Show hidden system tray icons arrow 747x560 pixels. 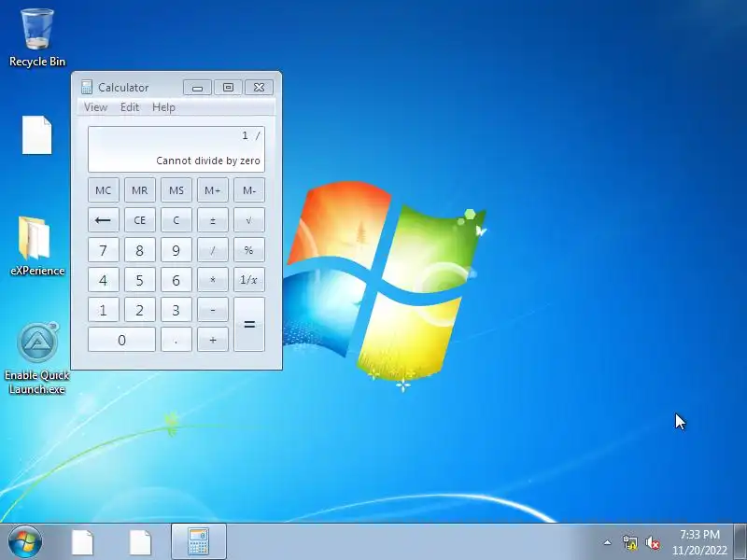click(x=608, y=542)
